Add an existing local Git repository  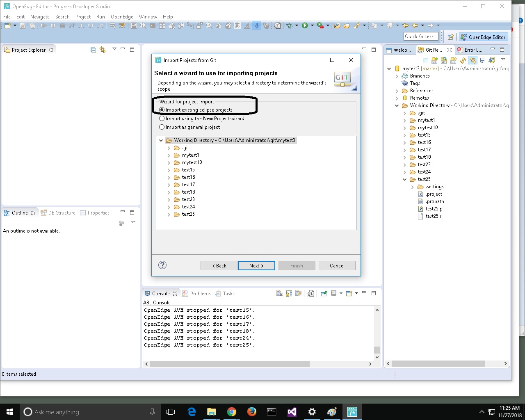[x=434, y=60]
